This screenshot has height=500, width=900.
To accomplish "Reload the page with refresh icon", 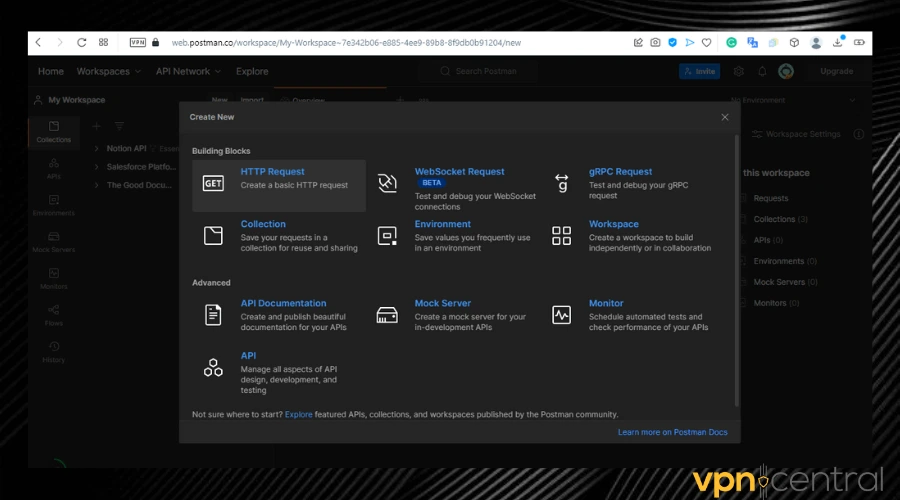I will pyautogui.click(x=82, y=42).
